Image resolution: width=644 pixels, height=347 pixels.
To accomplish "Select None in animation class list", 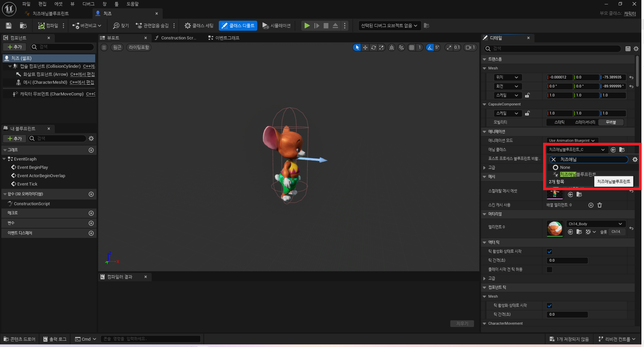I will point(565,167).
